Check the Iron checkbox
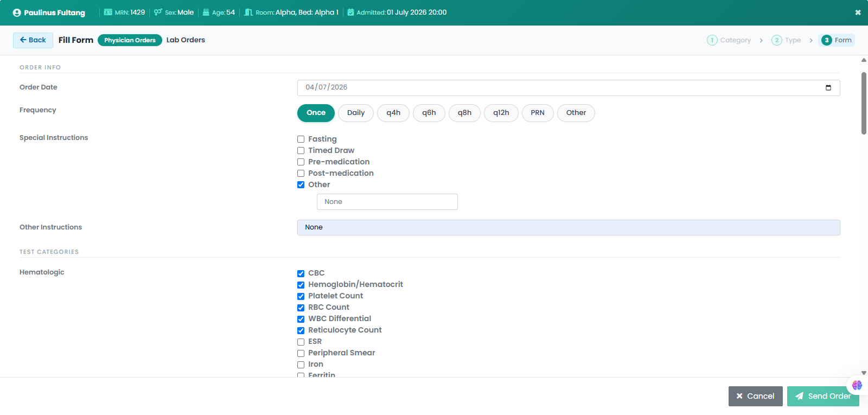868x415 pixels. click(x=301, y=365)
